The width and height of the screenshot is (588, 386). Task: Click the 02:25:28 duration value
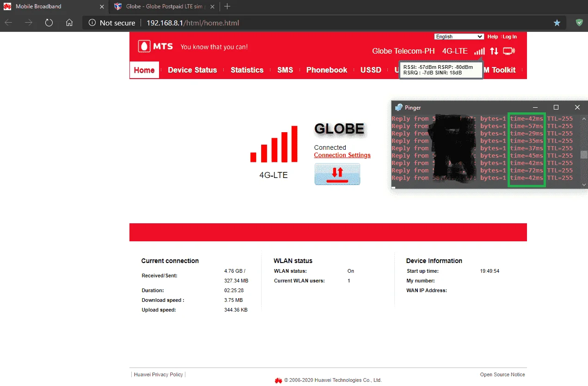click(234, 290)
